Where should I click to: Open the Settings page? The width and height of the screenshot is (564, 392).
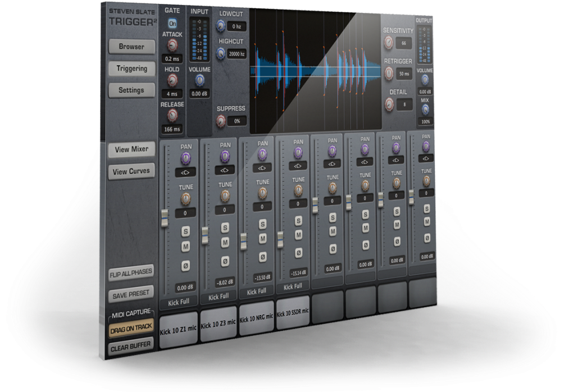click(x=131, y=90)
